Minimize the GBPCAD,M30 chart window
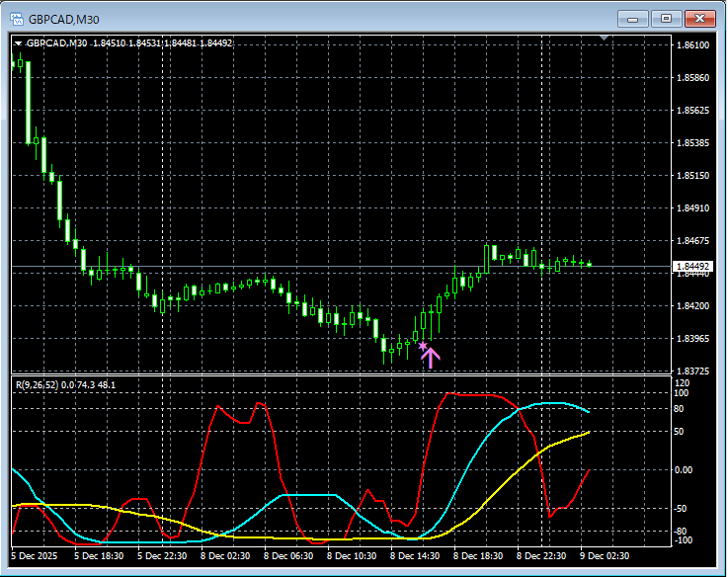 633,18
